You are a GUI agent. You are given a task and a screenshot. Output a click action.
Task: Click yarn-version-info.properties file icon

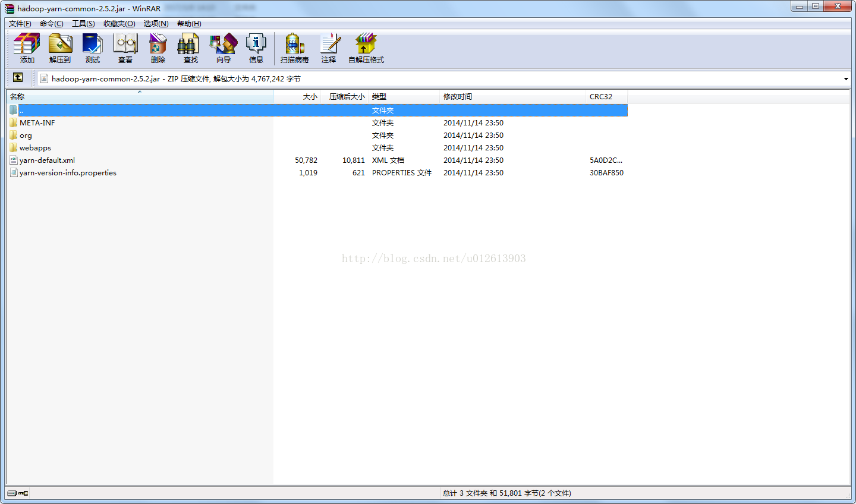coord(14,172)
